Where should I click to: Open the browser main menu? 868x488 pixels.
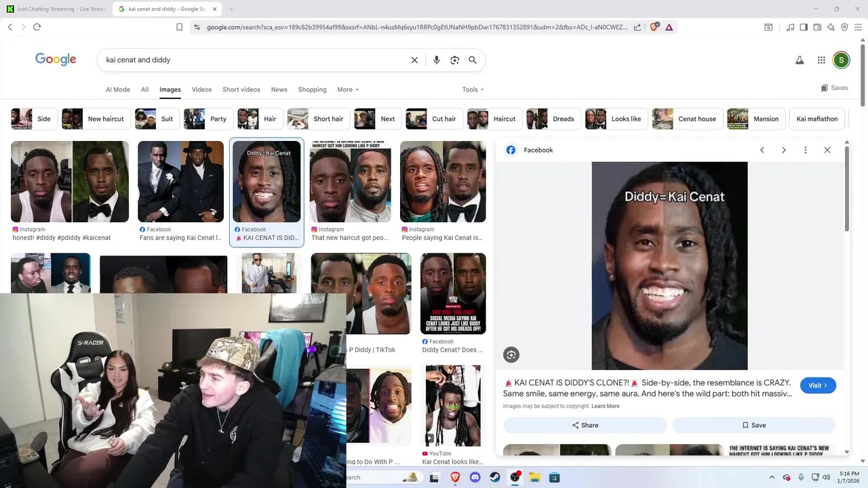point(858,27)
